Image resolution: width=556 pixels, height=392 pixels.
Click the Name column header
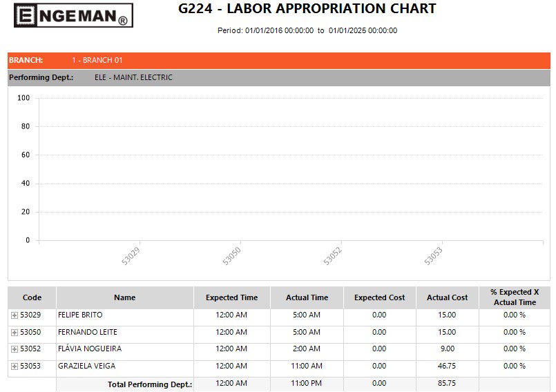tap(124, 298)
